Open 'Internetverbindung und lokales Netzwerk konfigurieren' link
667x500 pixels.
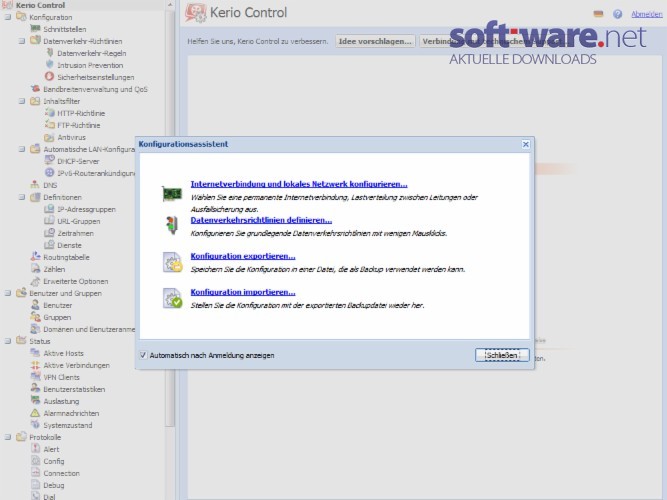299,184
